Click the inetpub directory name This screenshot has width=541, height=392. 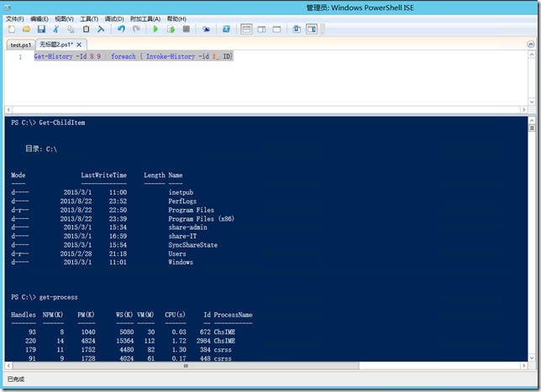click(x=181, y=192)
